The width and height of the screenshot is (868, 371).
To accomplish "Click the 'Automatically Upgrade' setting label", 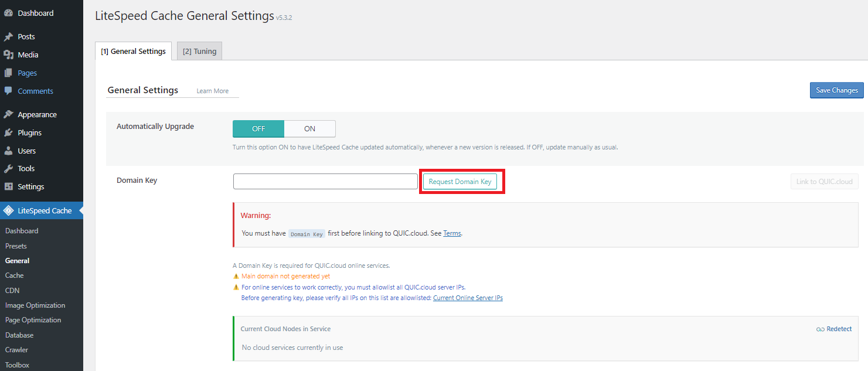I will 155,126.
